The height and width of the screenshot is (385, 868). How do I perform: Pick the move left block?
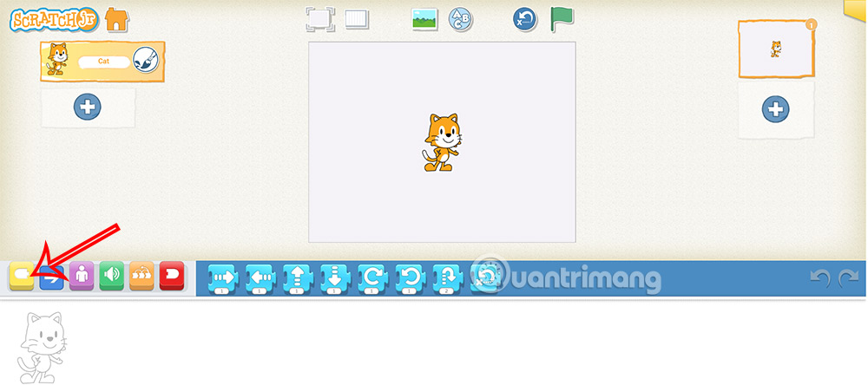pos(260,278)
